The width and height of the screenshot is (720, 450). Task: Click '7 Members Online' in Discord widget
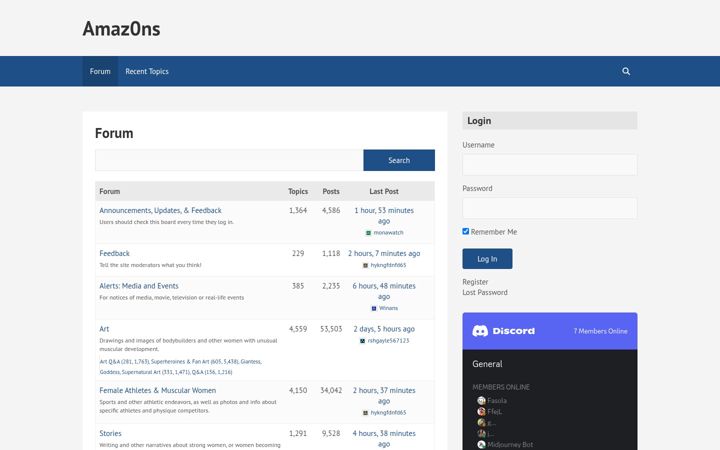click(x=600, y=331)
